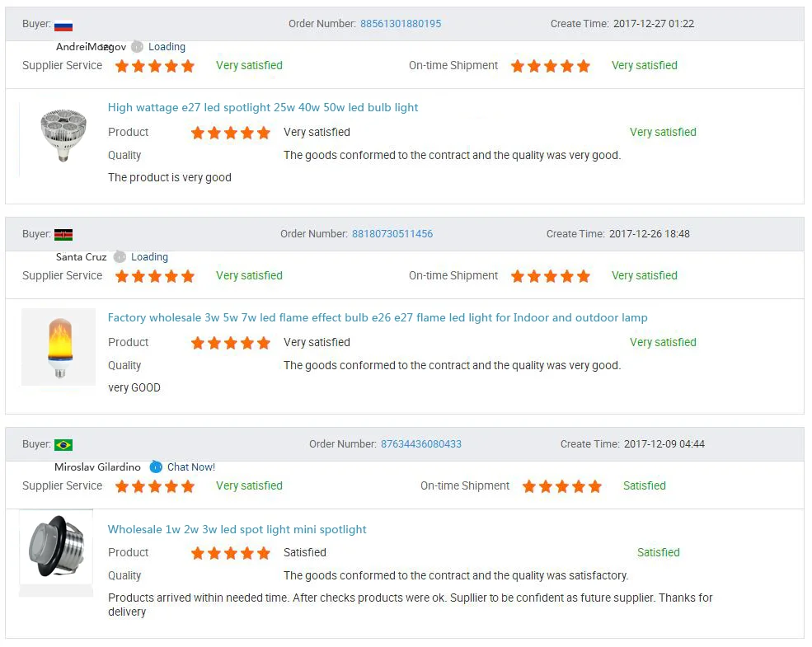
Task: Click the blue chat icon next to Miroslav Gilardino
Action: click(x=156, y=467)
